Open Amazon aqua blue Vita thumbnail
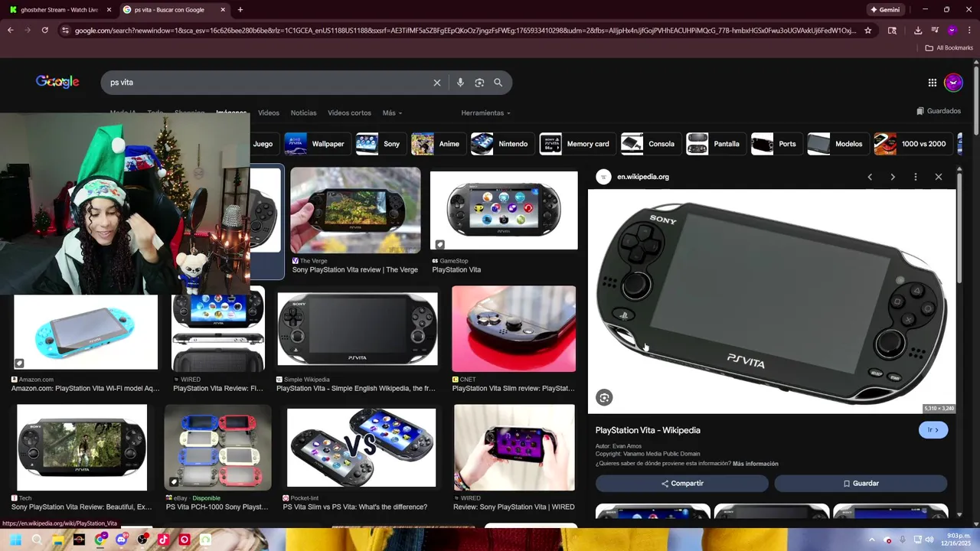 pyautogui.click(x=86, y=332)
